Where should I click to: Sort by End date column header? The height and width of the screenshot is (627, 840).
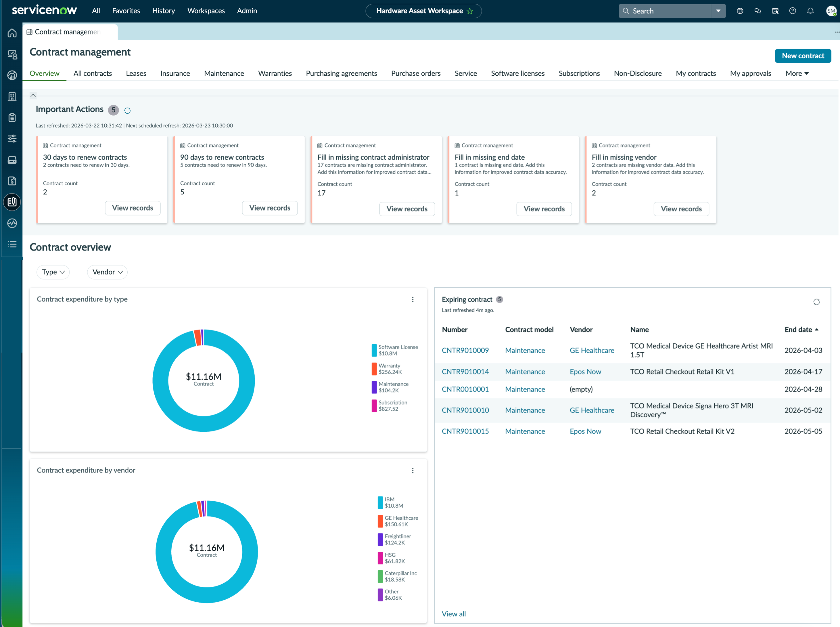(801, 329)
